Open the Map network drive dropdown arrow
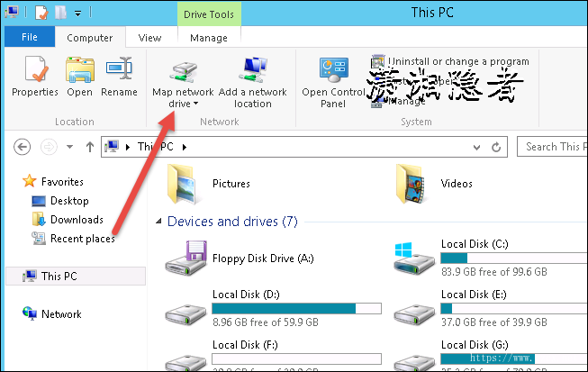 pos(195,104)
